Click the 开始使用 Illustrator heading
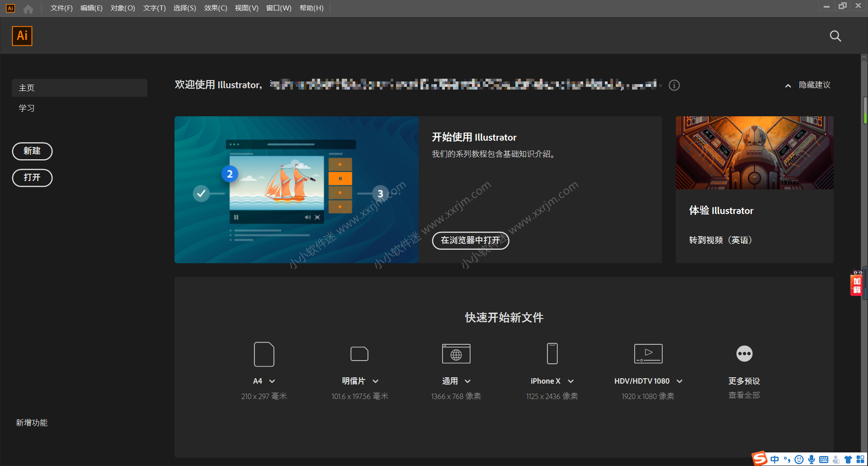Viewport: 868px width, 466px height. pyautogui.click(x=474, y=137)
